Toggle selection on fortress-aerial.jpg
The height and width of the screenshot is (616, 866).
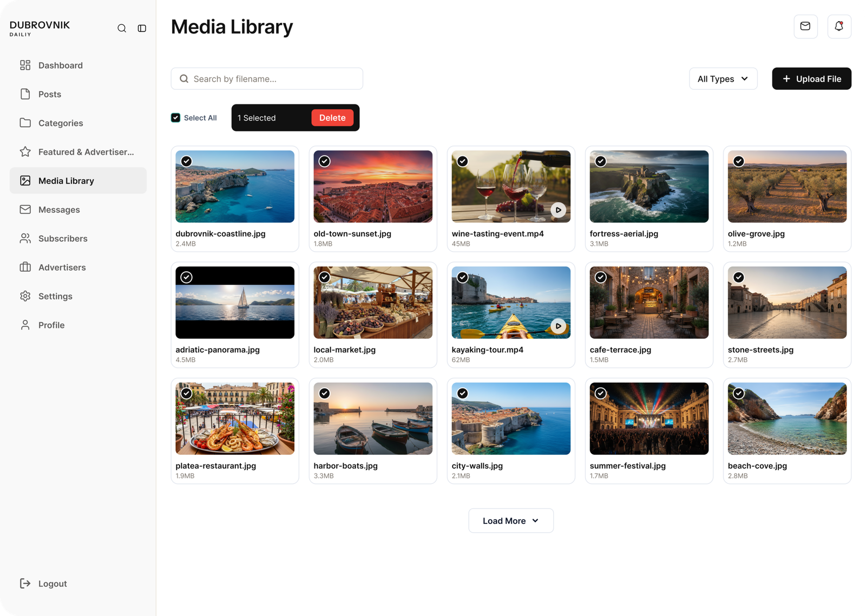pos(600,161)
